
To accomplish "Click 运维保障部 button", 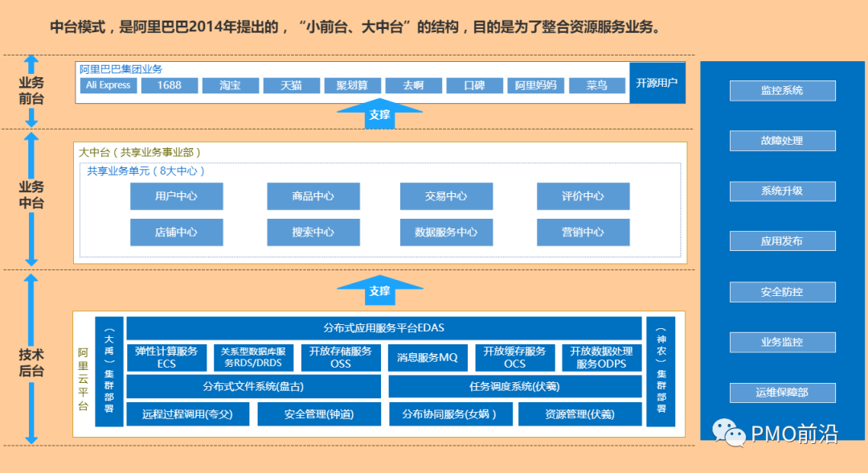I will (782, 393).
